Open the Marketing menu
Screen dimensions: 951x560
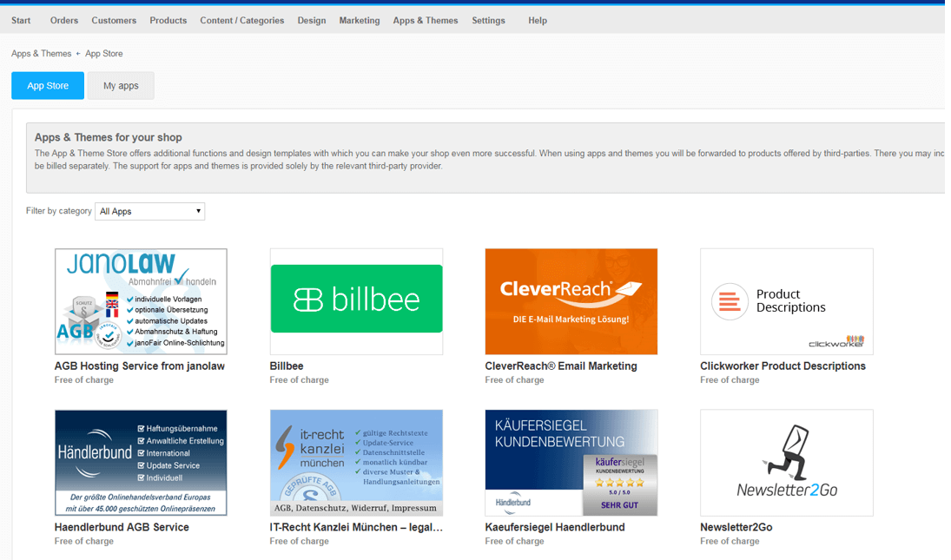tap(359, 20)
